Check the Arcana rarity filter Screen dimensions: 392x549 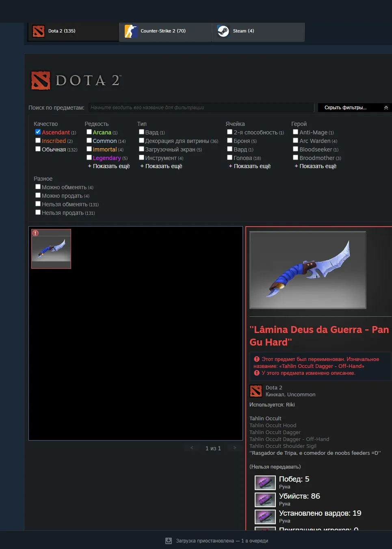pyautogui.click(x=89, y=132)
